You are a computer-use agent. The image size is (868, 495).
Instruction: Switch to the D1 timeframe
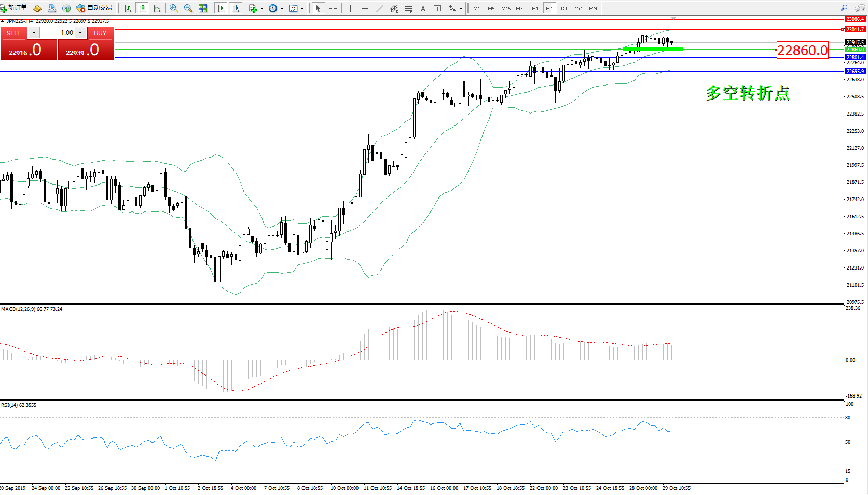click(x=564, y=8)
